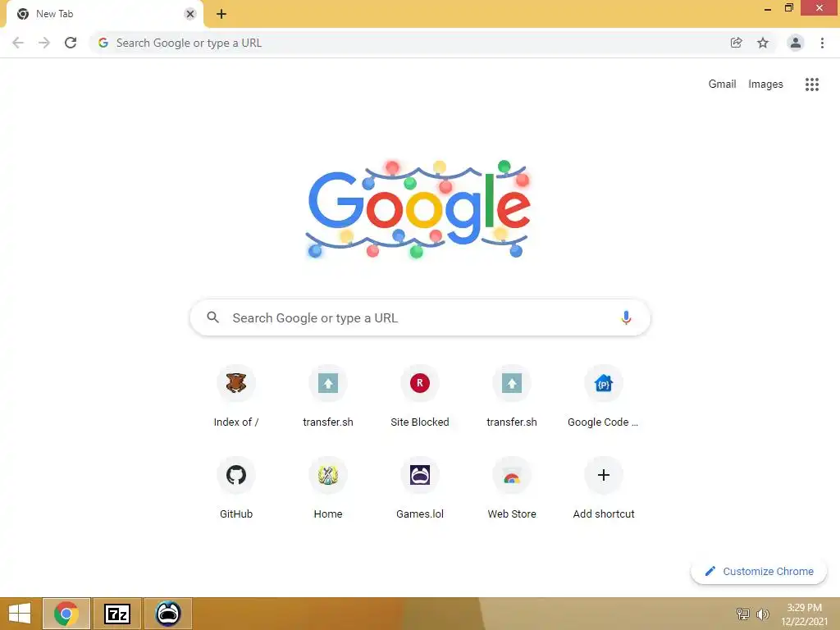Open the Gmail link
The height and width of the screenshot is (630, 840).
click(x=722, y=84)
